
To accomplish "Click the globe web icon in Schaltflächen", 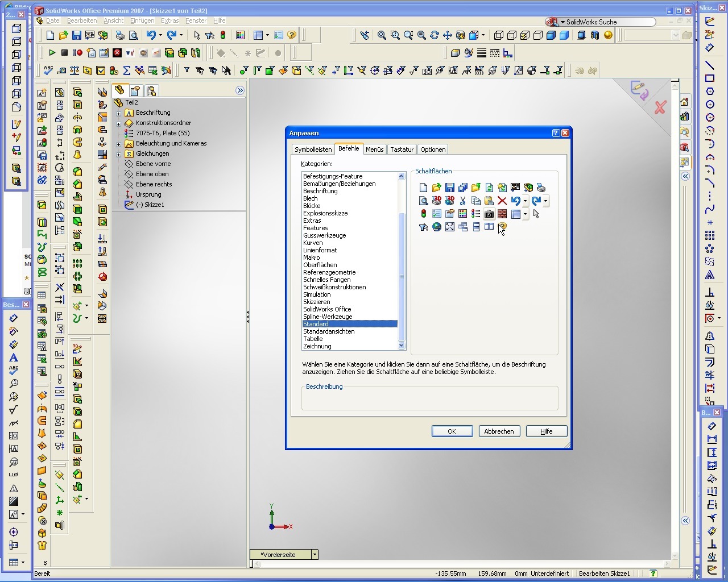I will (x=436, y=227).
